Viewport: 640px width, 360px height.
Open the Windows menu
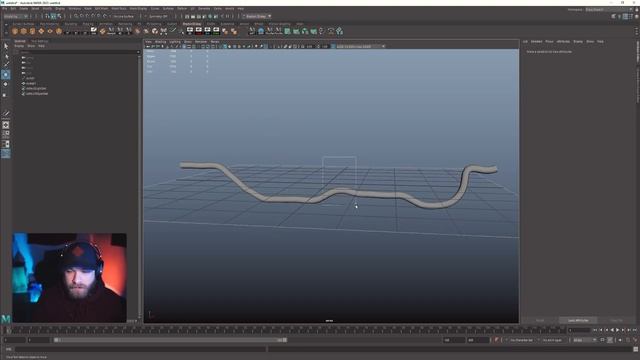[x=74, y=9]
